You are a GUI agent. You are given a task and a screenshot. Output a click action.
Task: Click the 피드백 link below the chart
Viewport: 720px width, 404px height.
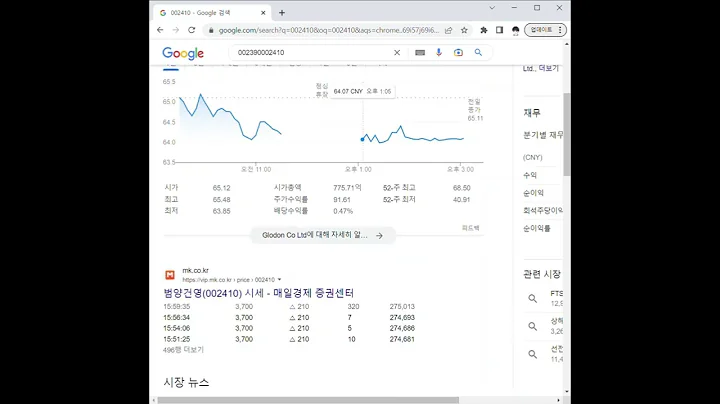click(471, 228)
